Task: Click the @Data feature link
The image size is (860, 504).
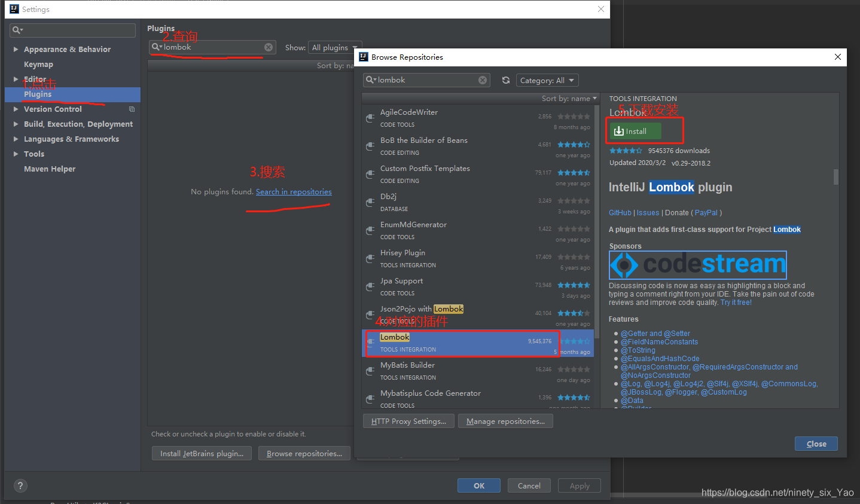Action: tap(632, 401)
